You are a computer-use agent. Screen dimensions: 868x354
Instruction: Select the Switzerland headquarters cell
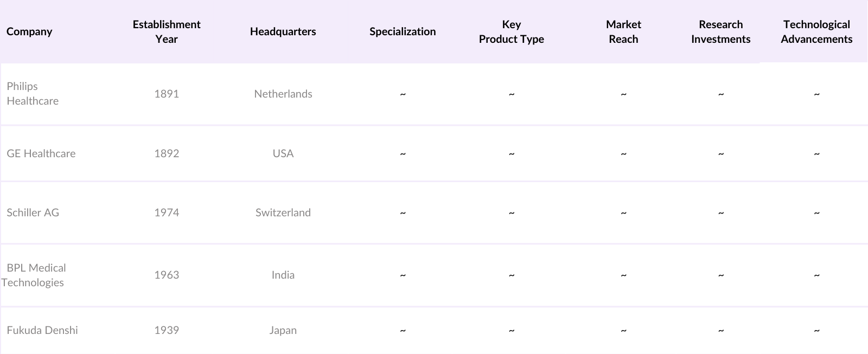click(283, 213)
